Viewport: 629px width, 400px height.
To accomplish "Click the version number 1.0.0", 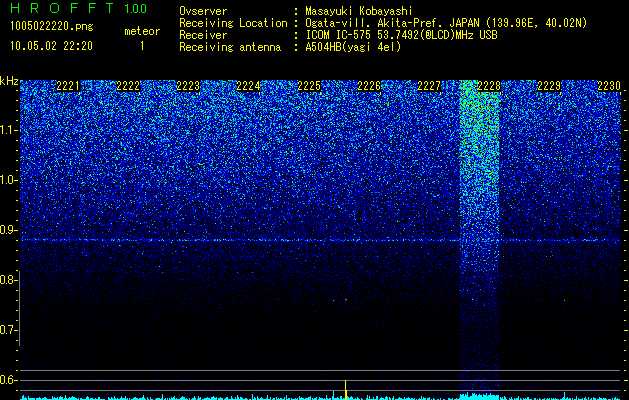I will (x=135, y=8).
